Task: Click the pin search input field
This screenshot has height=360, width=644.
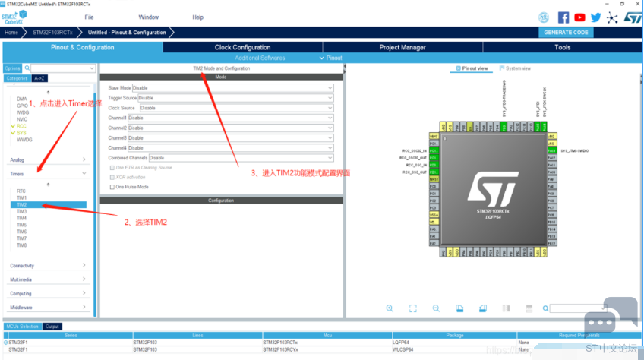Action: (x=577, y=308)
